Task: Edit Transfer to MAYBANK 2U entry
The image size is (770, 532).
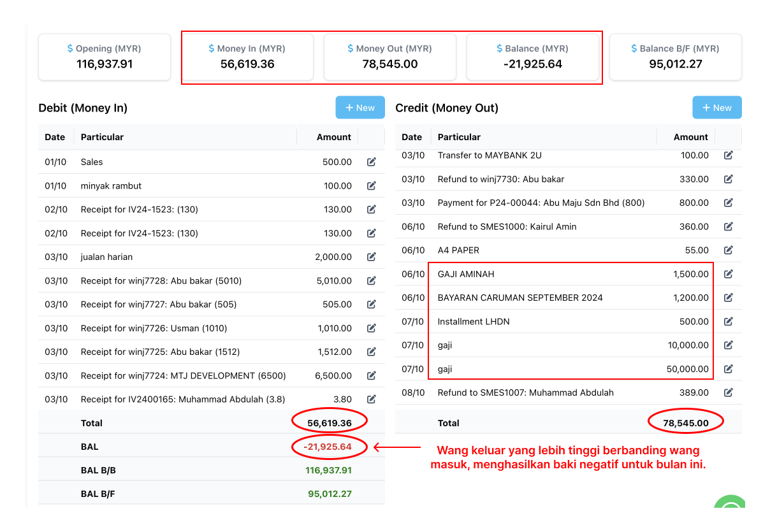Action: (729, 155)
